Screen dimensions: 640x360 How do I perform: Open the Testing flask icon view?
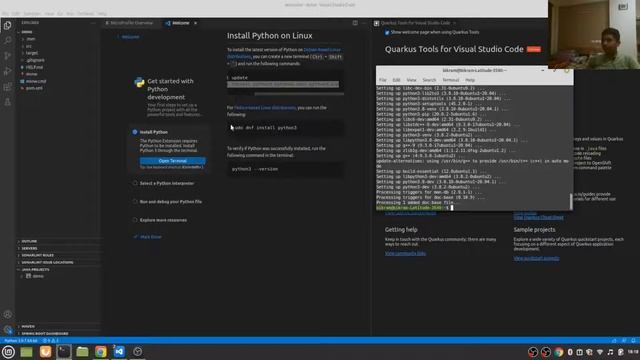pyautogui.click(x=7, y=102)
